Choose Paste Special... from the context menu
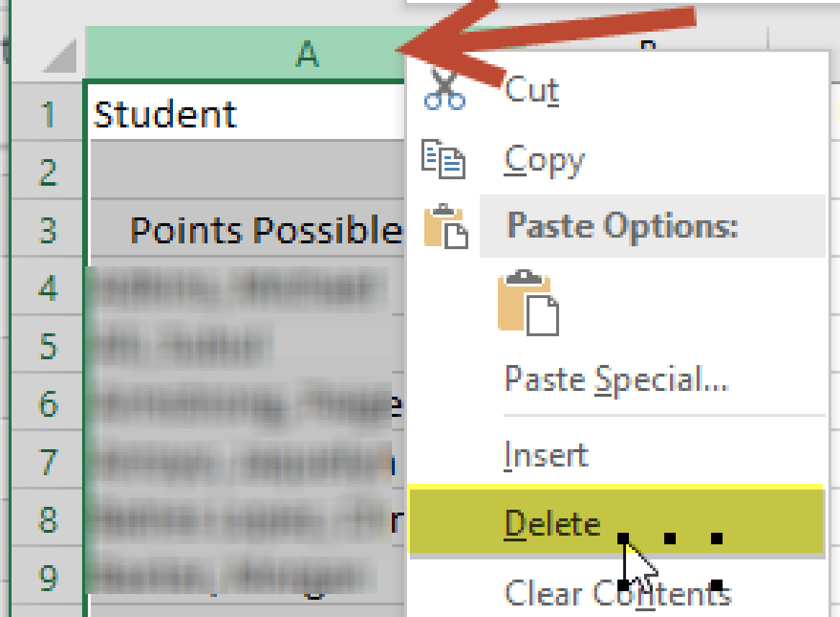The height and width of the screenshot is (617, 840). (x=616, y=379)
